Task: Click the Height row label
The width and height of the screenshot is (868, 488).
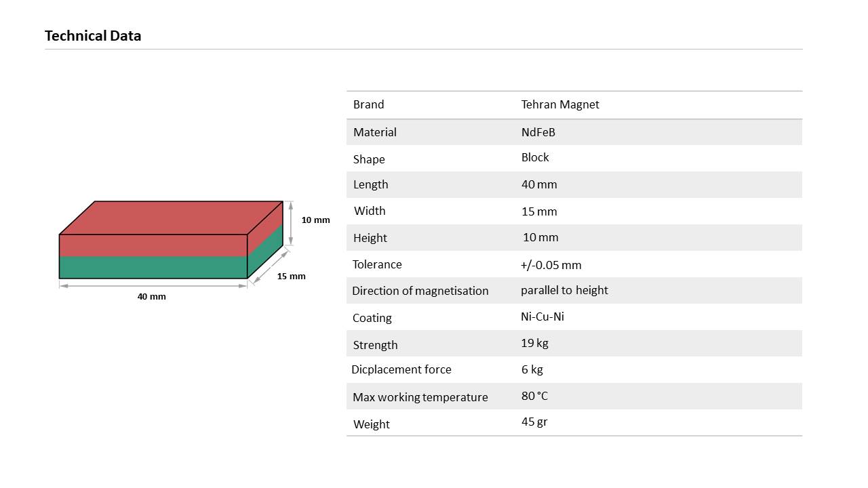Action: tap(370, 238)
